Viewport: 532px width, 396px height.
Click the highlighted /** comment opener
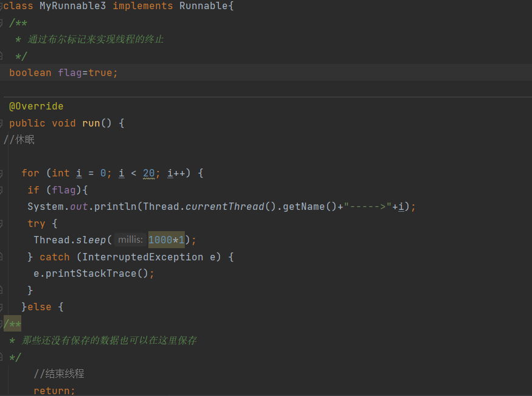click(x=12, y=324)
